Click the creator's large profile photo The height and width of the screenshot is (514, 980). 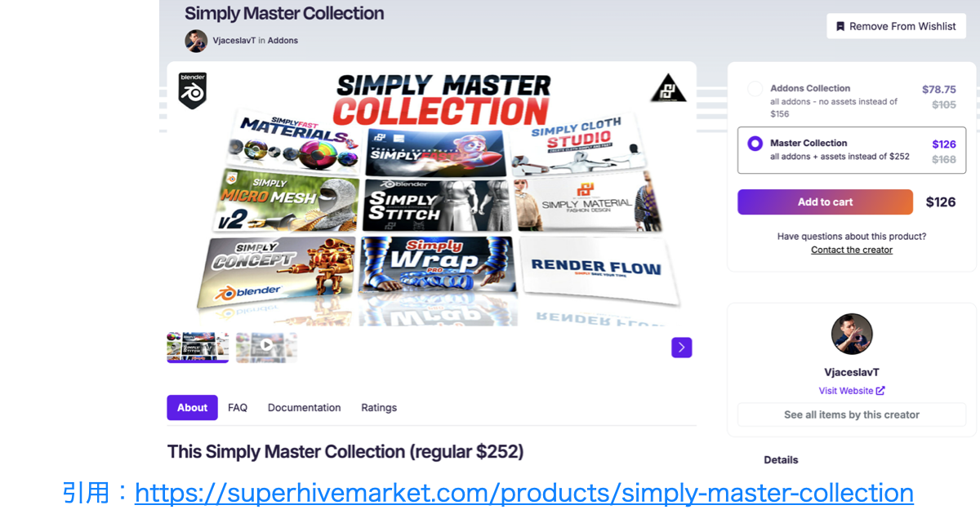[x=852, y=334]
